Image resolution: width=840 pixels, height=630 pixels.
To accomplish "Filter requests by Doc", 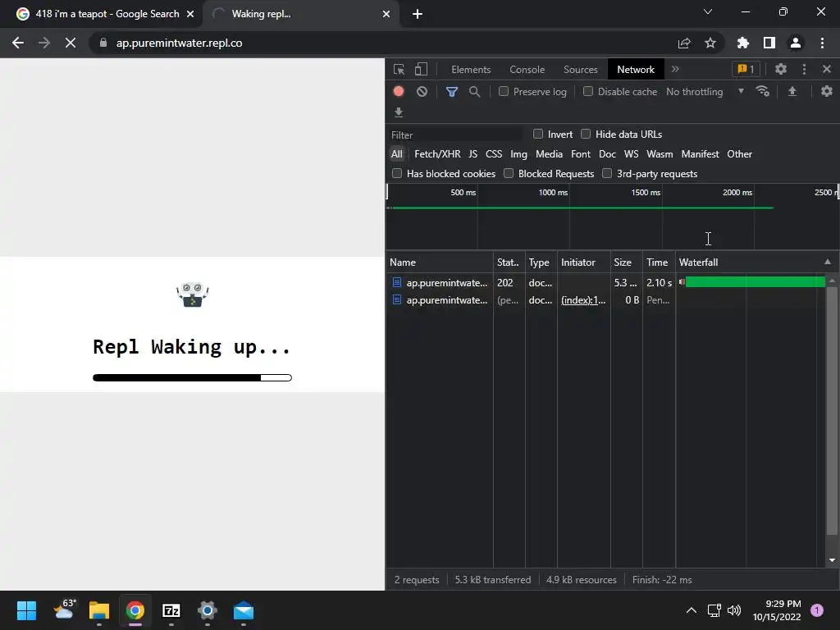I will (x=607, y=153).
